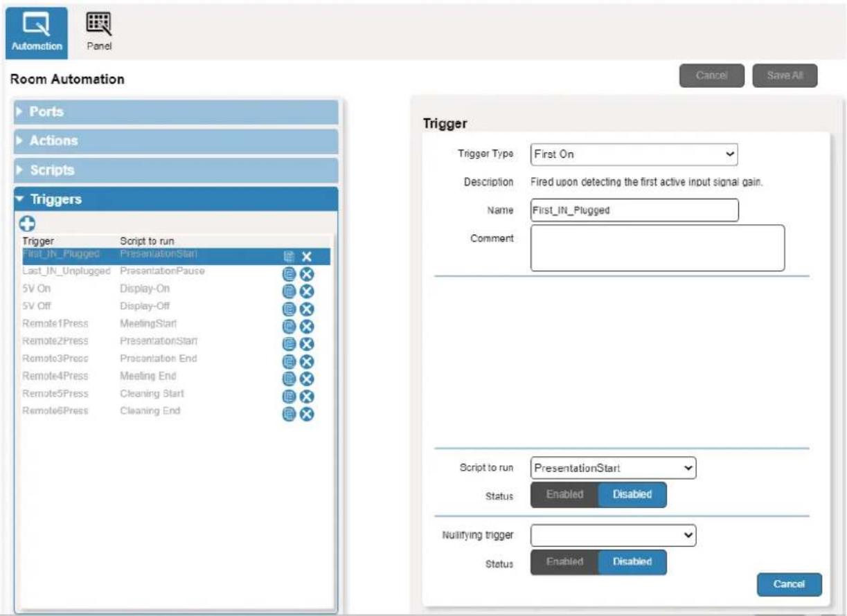Duplicate the Remote2Press trigger
Screen dimensions: 847x616
click(289, 344)
